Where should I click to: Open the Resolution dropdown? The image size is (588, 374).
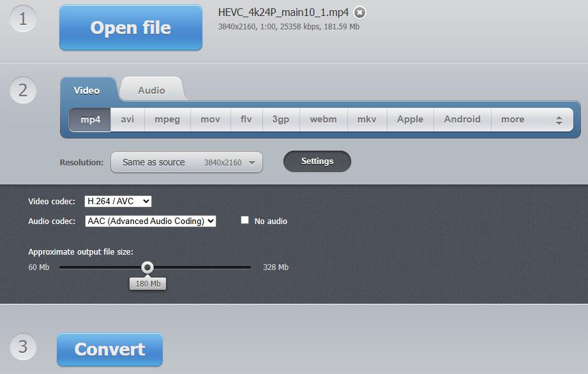point(186,162)
